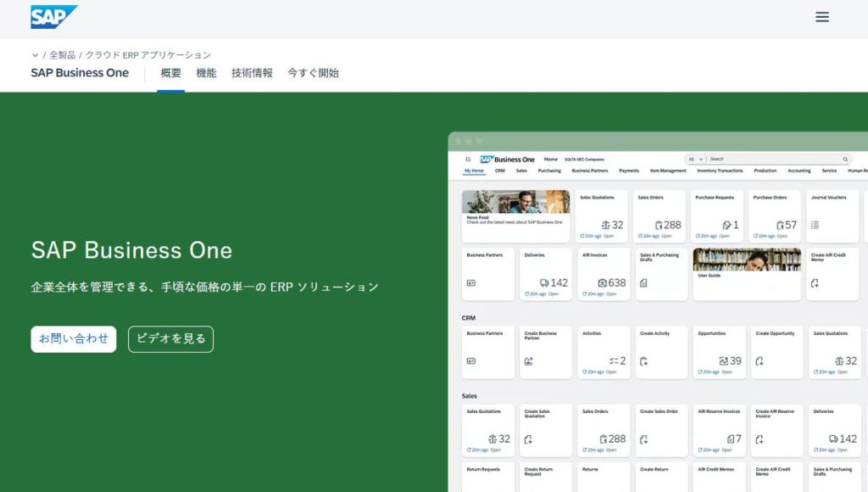The image size is (868, 492).
Task: Click the SAP logo
Action: (x=53, y=17)
